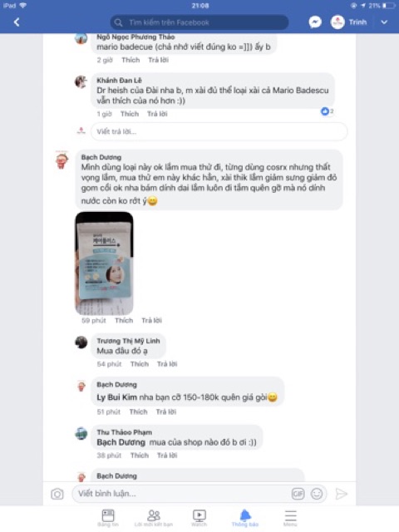Viewport: 399px width, 532px height.
Task: Go to the Bảng tin news feed tab
Action: (x=108, y=518)
